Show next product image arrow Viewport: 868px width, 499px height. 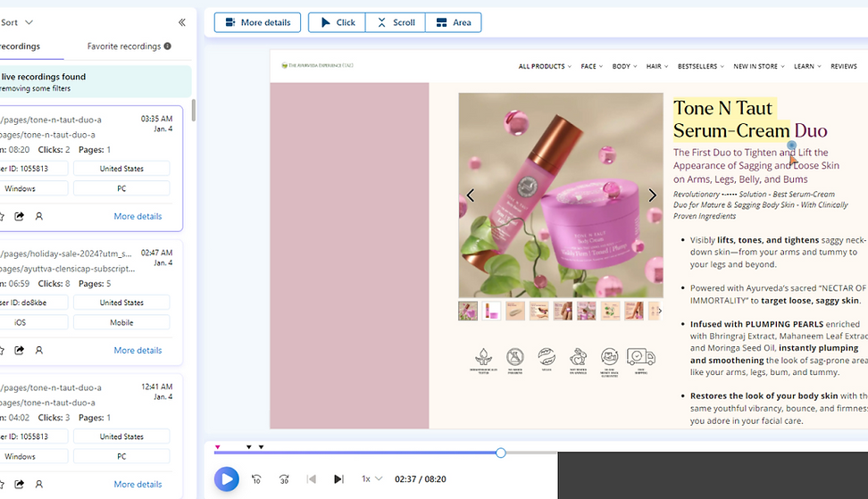coord(652,195)
